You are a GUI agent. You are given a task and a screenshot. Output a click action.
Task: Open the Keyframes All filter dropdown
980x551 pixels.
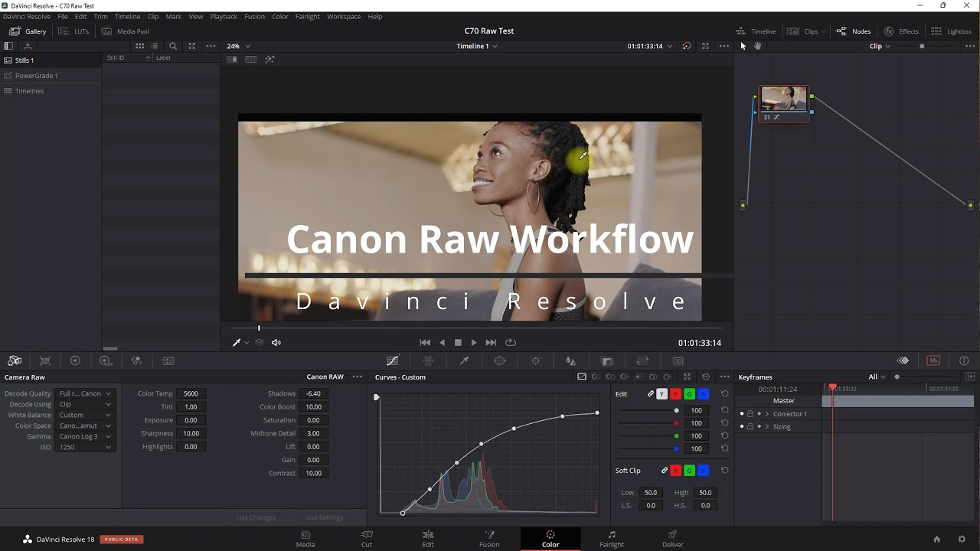pyautogui.click(x=877, y=377)
